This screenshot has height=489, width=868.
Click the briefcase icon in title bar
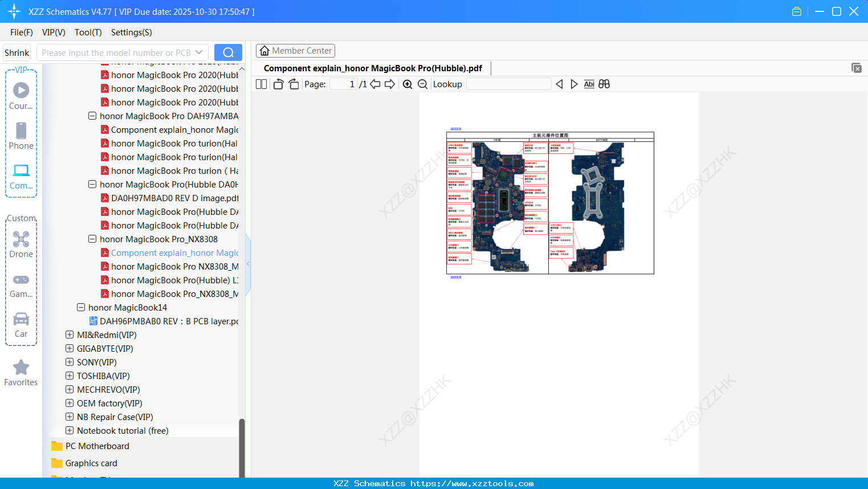click(x=797, y=11)
